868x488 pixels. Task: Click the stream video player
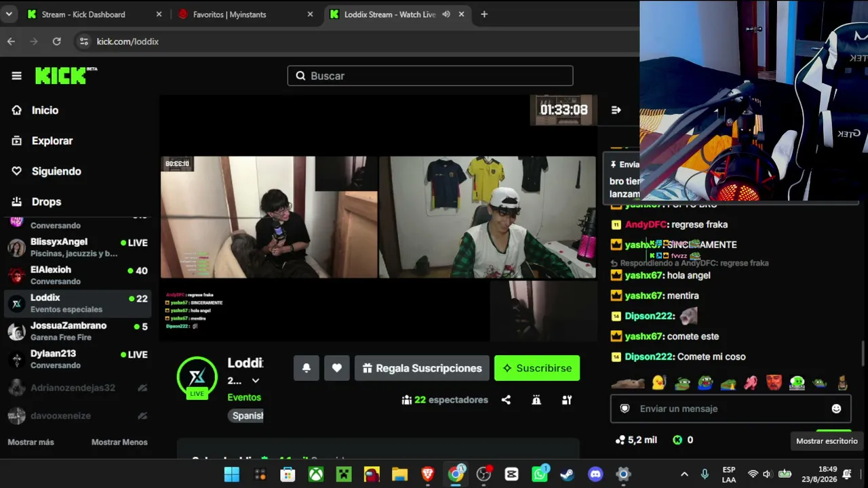[x=378, y=218]
